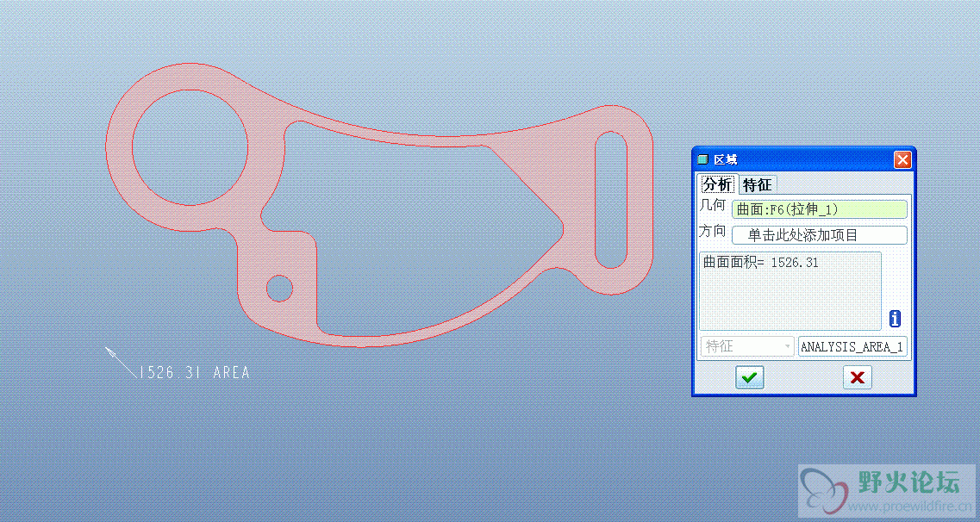Cancel analysis with red X button
The image size is (980, 522).
click(858, 377)
